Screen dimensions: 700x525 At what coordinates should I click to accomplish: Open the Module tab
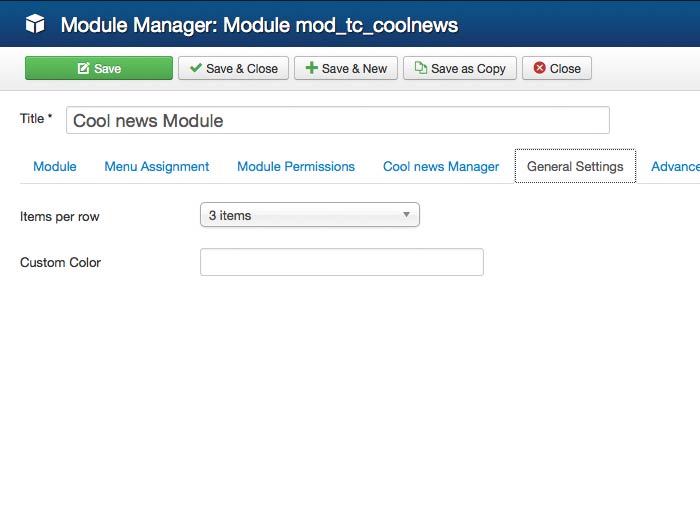coord(55,166)
